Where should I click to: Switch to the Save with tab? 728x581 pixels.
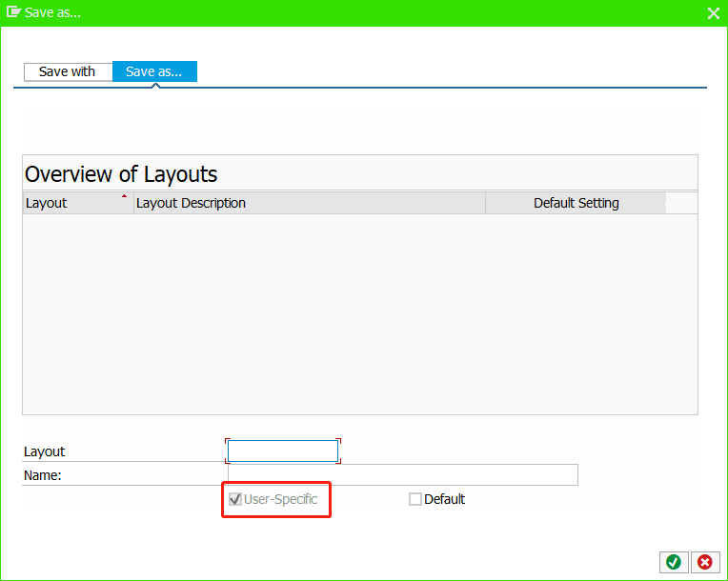pyautogui.click(x=68, y=72)
